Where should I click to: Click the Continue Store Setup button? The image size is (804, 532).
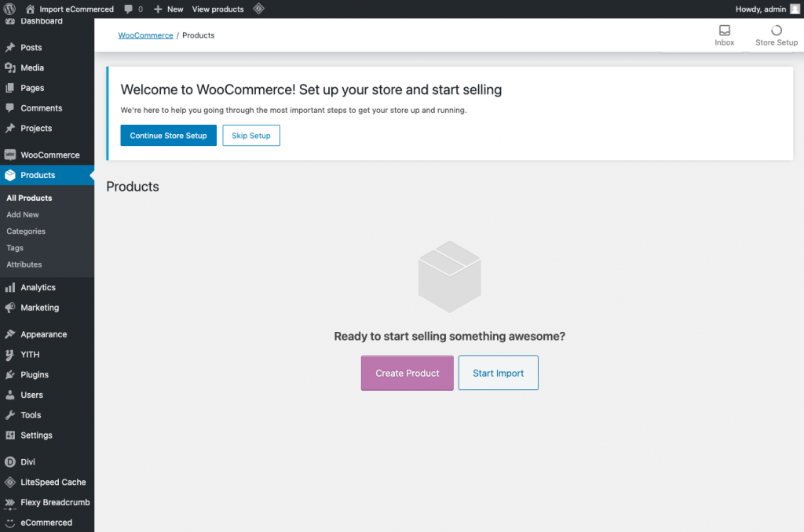click(x=168, y=136)
